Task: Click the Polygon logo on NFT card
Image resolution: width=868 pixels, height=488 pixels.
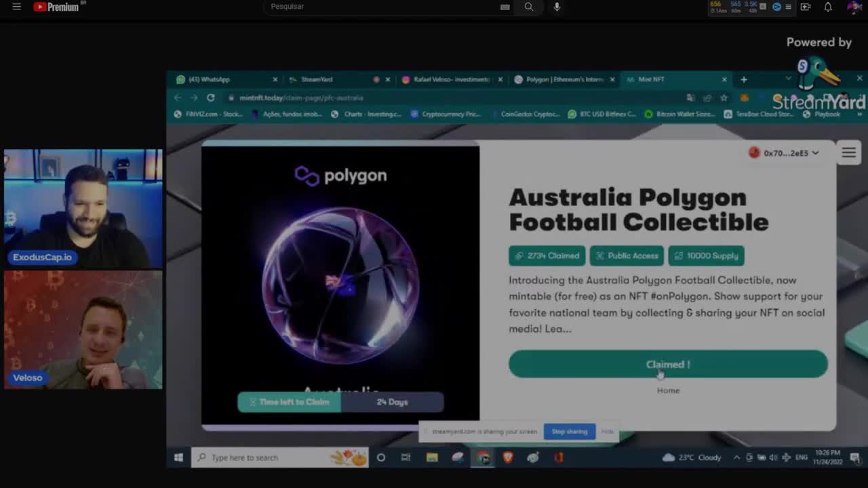Action: coord(340,176)
